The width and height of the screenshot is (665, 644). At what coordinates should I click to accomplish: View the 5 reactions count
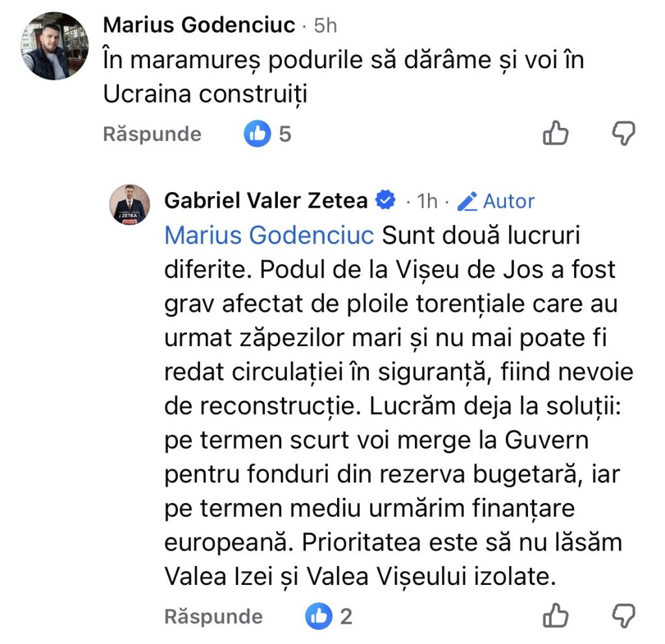[x=284, y=134]
